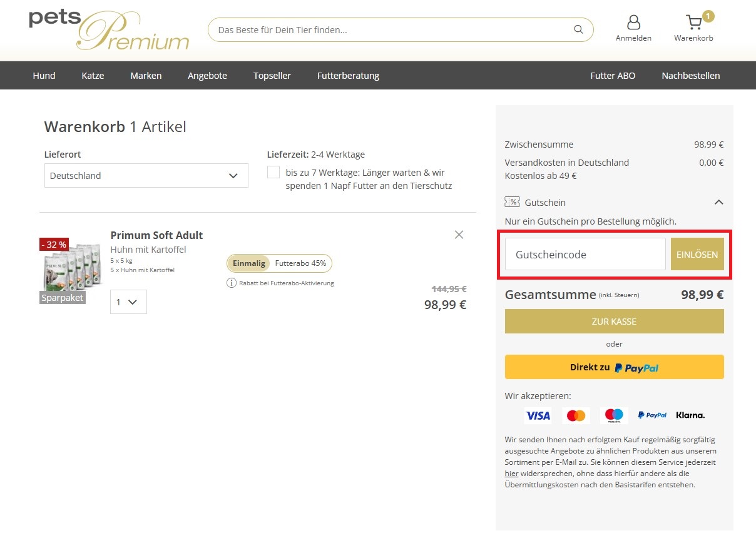Click the Gesamtsumme amount 98,99 €

pyautogui.click(x=702, y=295)
